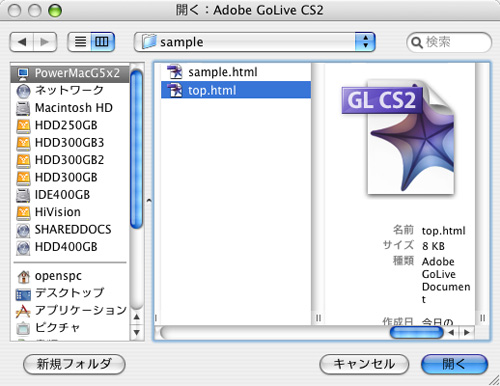Select the top.html file
500x386 pixels.
236,90
